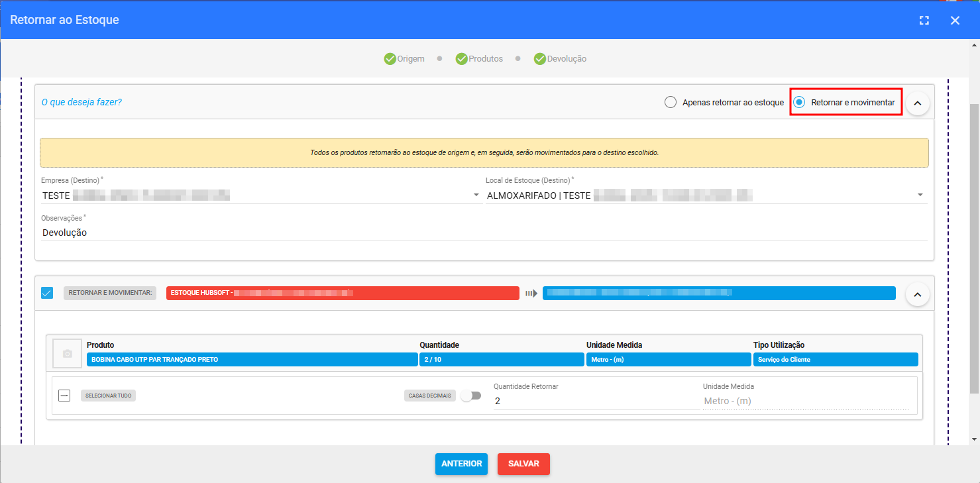980x483 pixels.
Task: Click the fullscreen icon in dialog header
Action: click(924, 21)
